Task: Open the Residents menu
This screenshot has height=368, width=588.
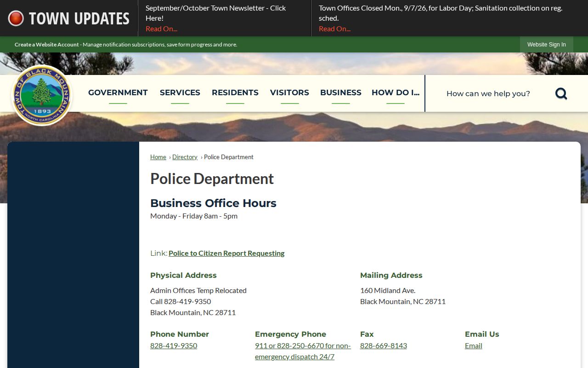Action: 235,93
